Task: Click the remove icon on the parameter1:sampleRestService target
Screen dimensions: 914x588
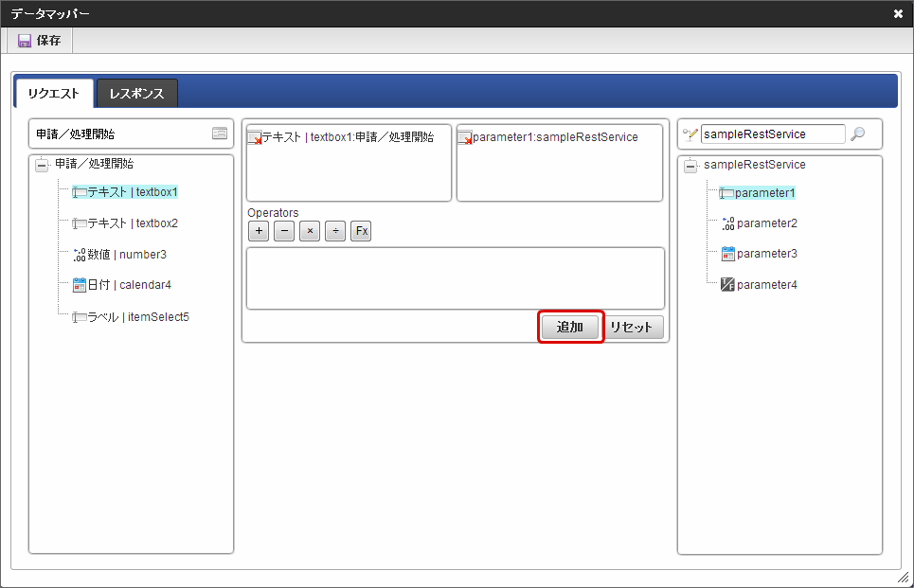Action: (465, 138)
